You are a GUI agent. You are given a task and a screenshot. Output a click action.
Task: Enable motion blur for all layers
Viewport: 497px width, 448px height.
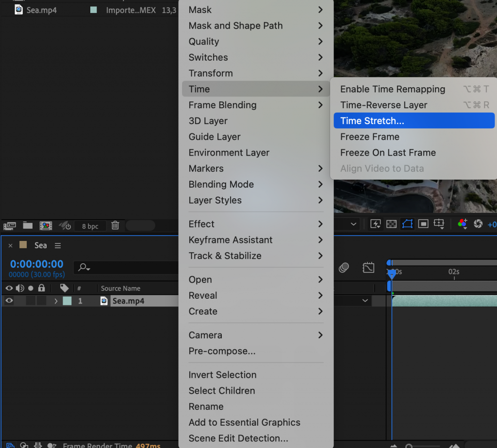[x=345, y=267]
